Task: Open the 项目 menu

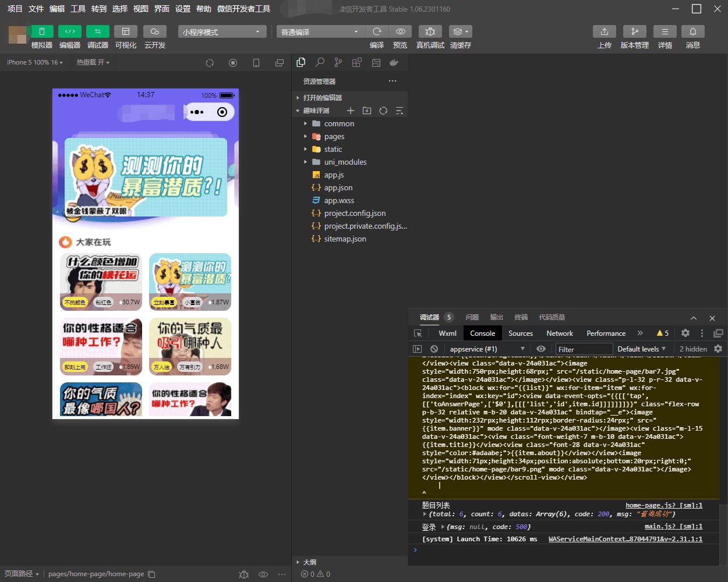Action: (x=15, y=9)
